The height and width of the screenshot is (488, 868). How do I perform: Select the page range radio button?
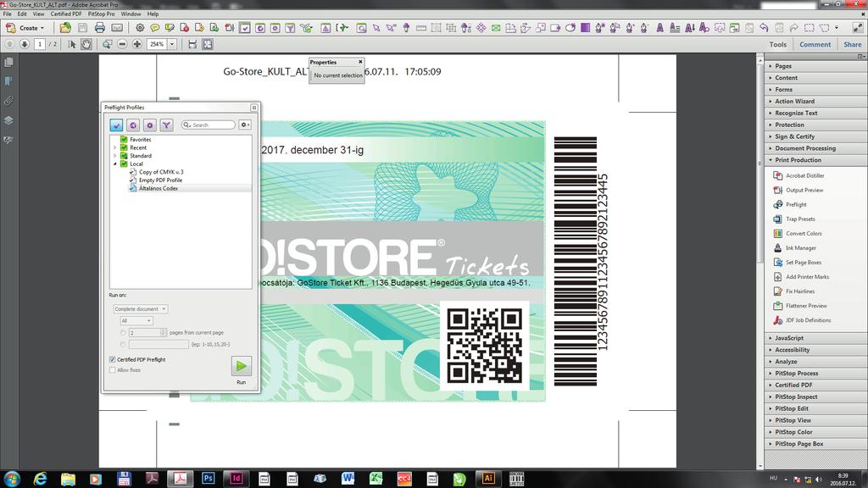[x=123, y=344]
